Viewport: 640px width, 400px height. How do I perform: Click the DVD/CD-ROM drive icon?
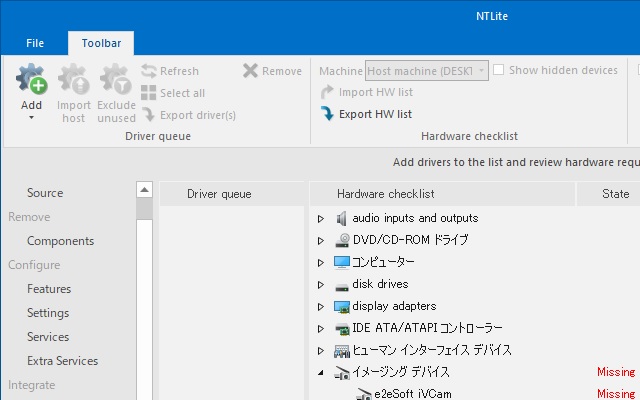(x=342, y=240)
